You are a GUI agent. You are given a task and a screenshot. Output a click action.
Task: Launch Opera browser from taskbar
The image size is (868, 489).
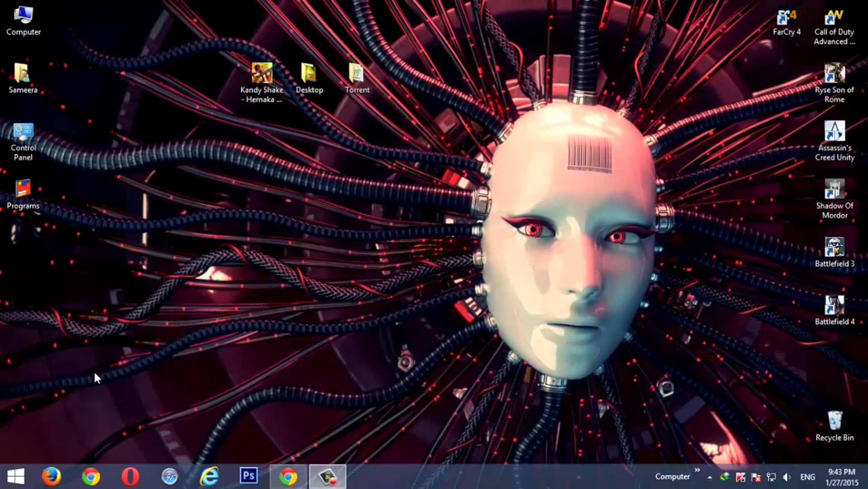click(130, 476)
